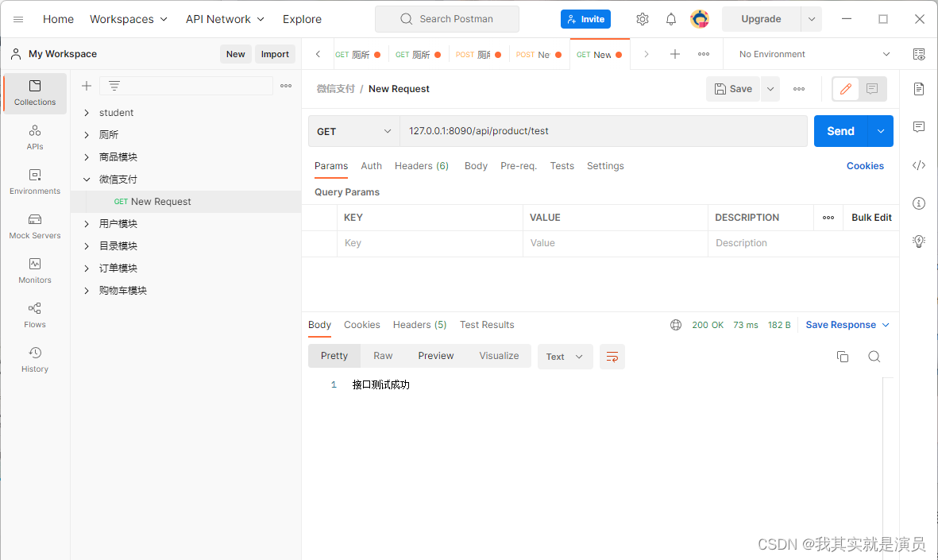Click the query param Key field
The height and width of the screenshot is (560, 938).
pos(430,244)
